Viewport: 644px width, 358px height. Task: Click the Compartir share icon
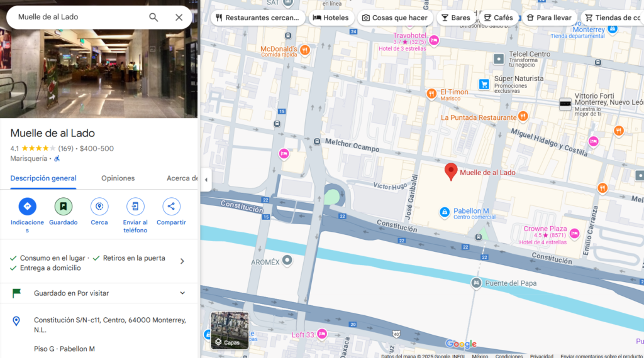(171, 206)
